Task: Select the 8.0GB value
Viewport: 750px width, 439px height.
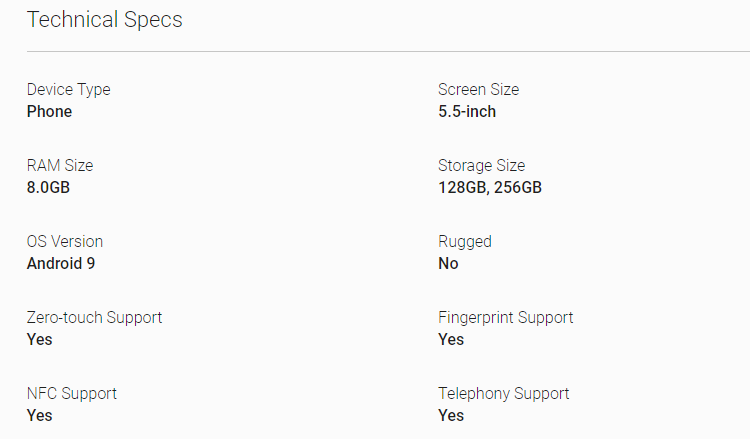Action: click(x=48, y=188)
